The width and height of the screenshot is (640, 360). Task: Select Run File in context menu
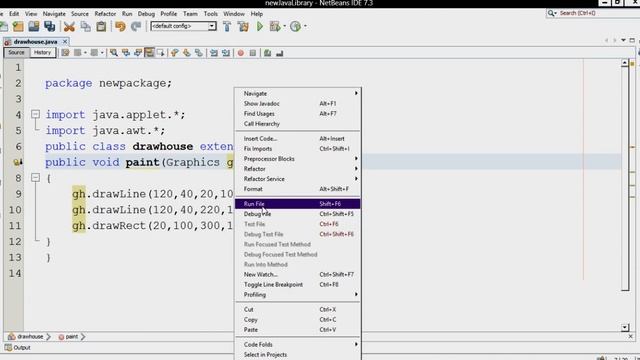[x=298, y=204]
